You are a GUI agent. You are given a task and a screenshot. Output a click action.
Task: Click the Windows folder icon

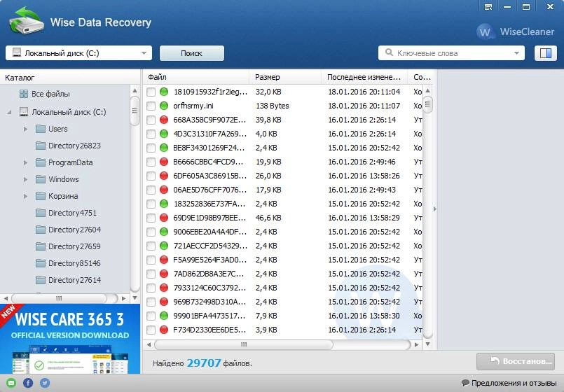click(x=41, y=179)
